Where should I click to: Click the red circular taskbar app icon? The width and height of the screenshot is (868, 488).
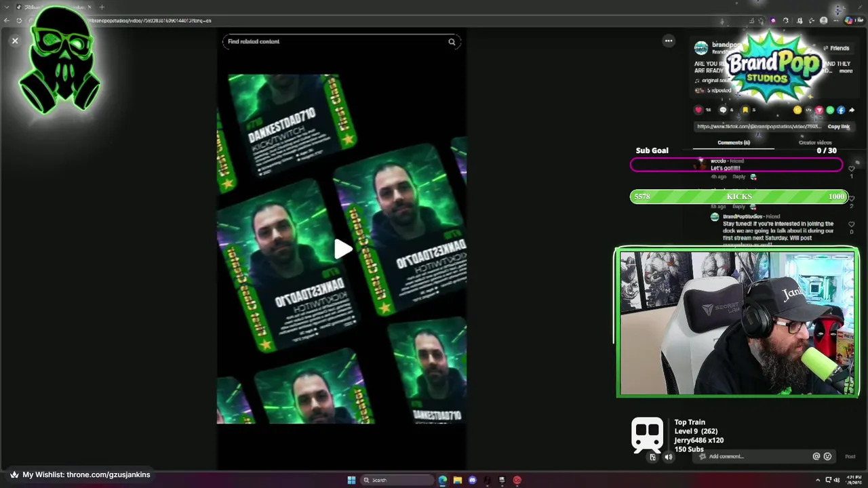[x=517, y=480]
